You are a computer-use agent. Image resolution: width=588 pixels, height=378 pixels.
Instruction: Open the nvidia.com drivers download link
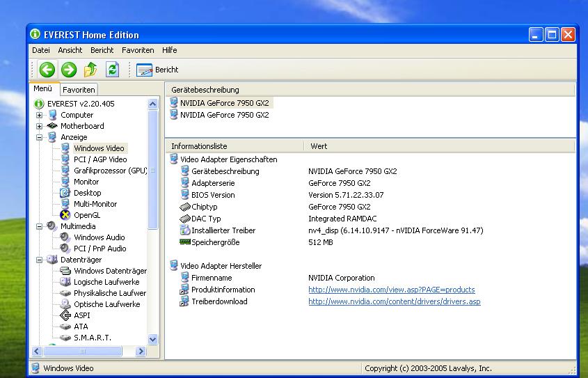[395, 301]
